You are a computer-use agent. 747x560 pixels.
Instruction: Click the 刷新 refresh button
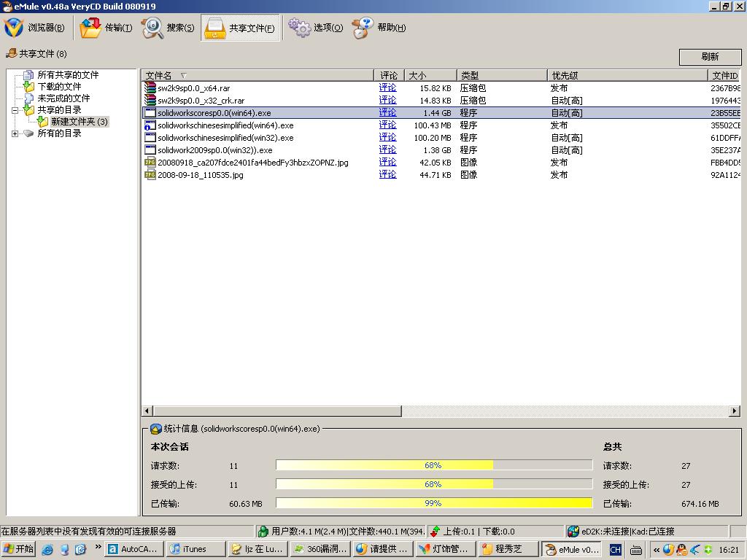tap(710, 57)
